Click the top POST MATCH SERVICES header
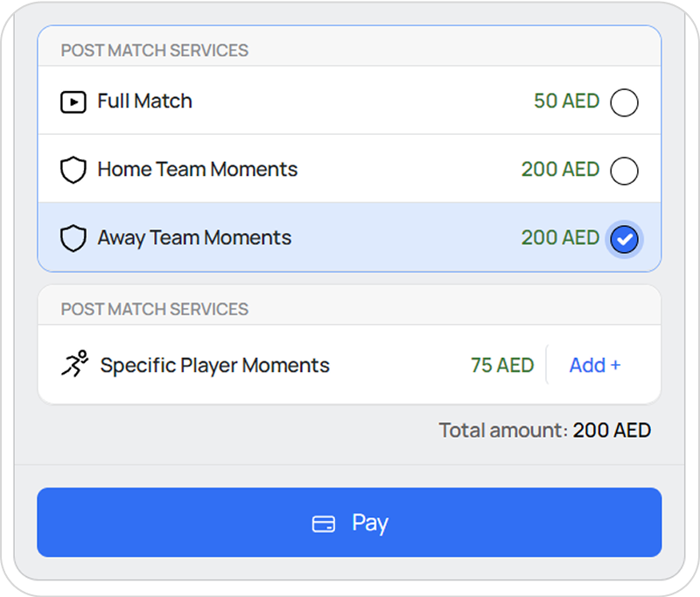700x597 pixels. (154, 51)
